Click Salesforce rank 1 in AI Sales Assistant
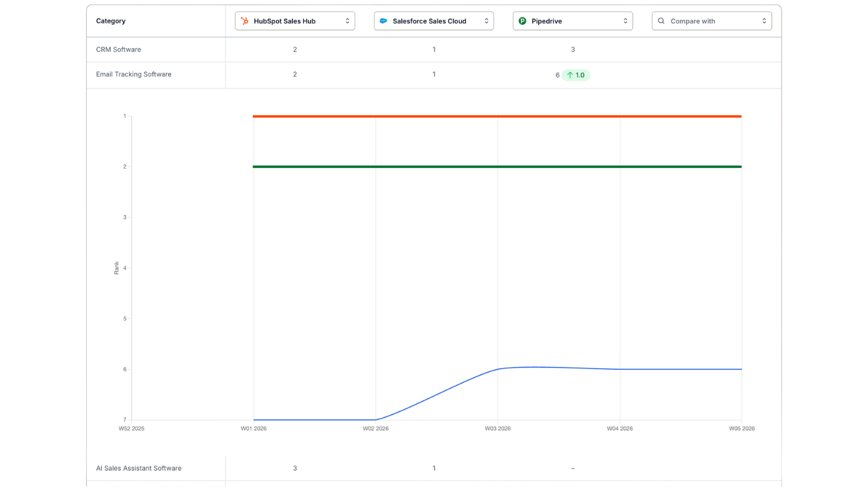The height and width of the screenshot is (488, 868). pos(434,468)
